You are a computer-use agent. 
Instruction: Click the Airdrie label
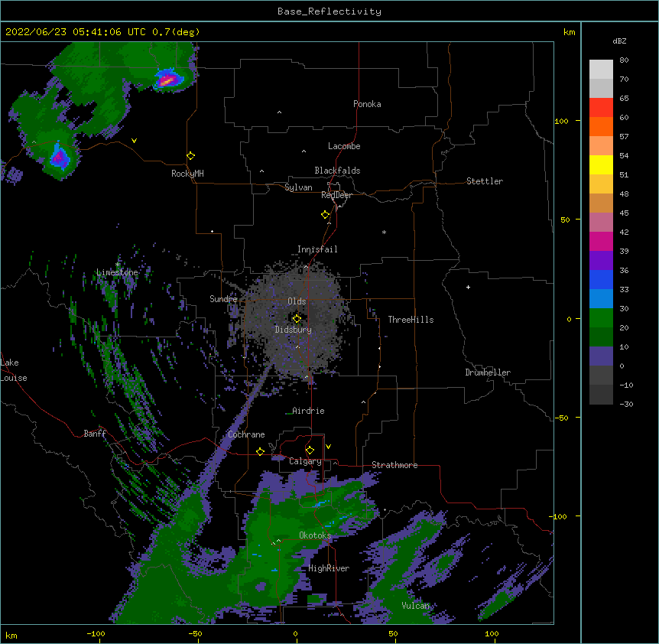coord(308,411)
